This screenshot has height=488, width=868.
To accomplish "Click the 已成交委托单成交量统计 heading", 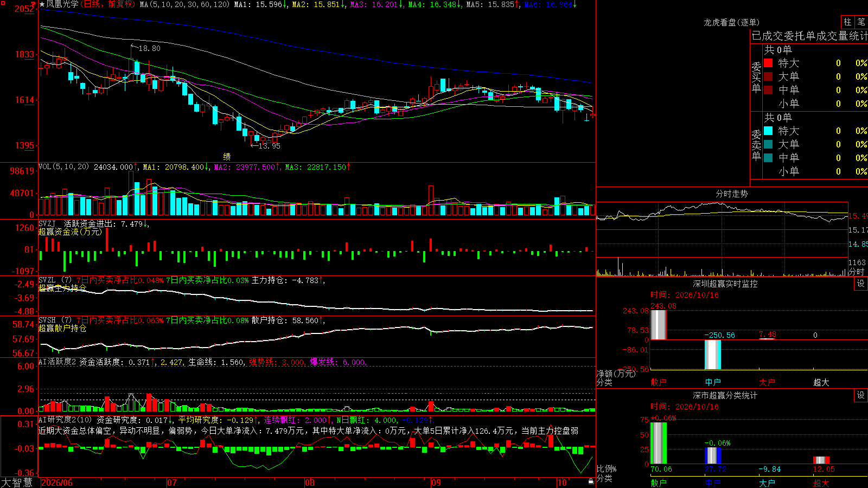I will point(809,36).
